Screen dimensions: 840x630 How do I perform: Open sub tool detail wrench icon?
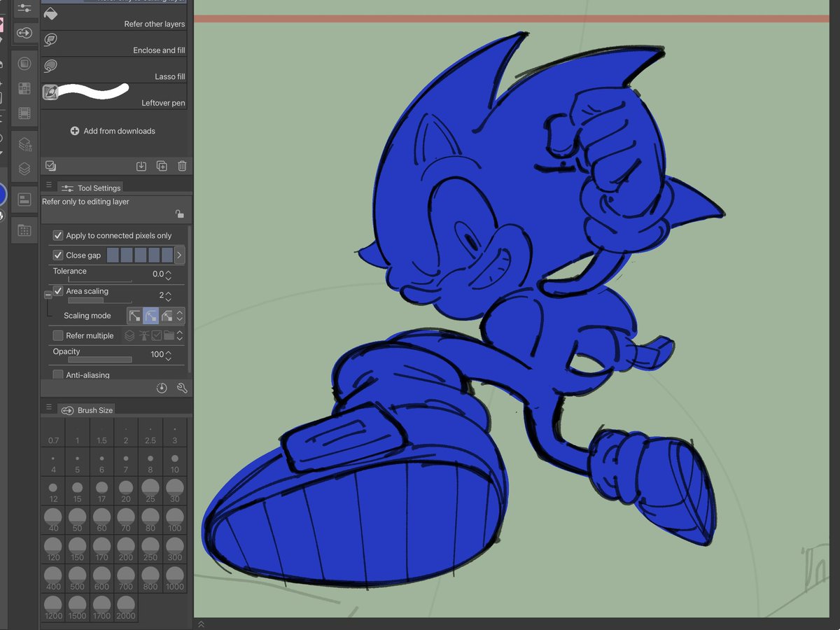182,388
